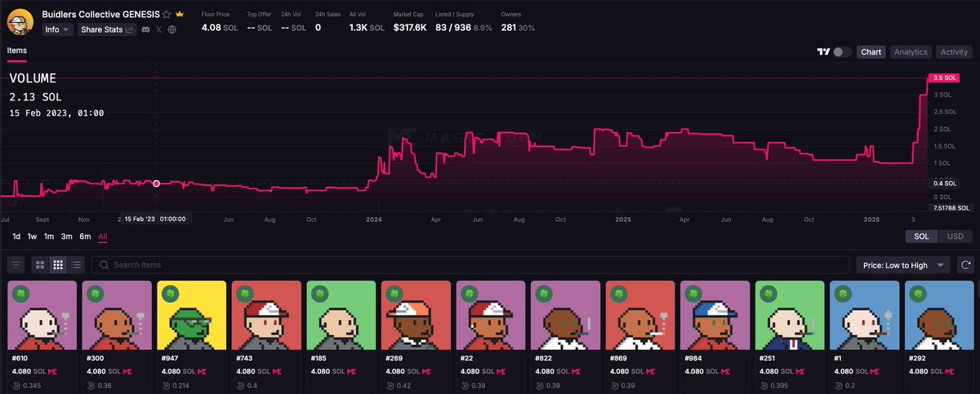
Task: Click the clover badge on NFT #269
Action: [394, 293]
